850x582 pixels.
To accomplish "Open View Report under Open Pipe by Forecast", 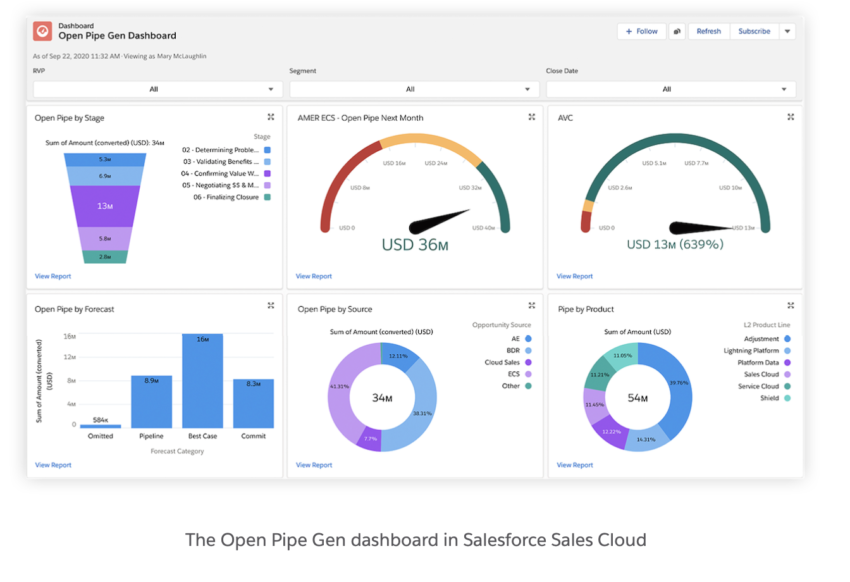I will pyautogui.click(x=52, y=465).
